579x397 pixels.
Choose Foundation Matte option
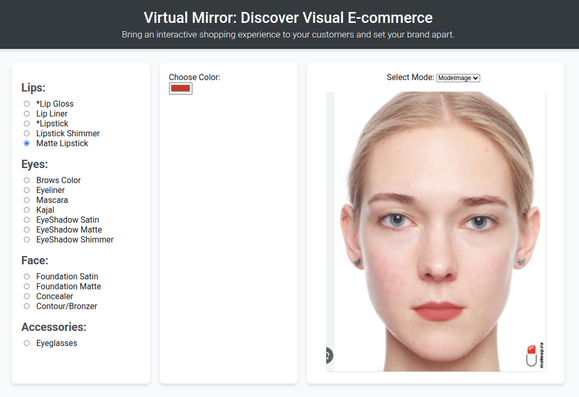point(27,286)
